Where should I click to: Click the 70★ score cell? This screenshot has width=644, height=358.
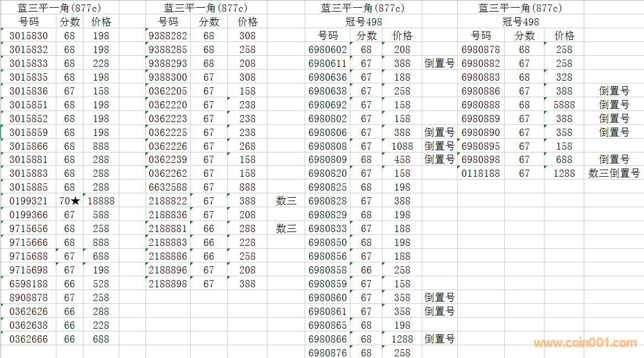pos(70,201)
